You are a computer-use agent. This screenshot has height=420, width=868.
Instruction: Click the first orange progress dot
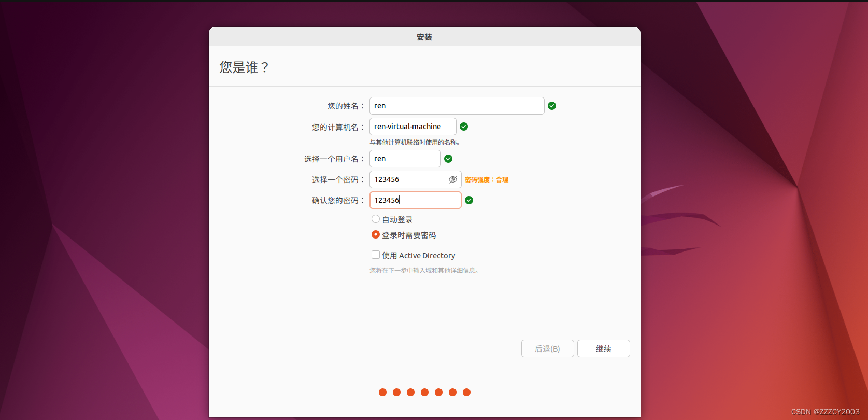382,392
